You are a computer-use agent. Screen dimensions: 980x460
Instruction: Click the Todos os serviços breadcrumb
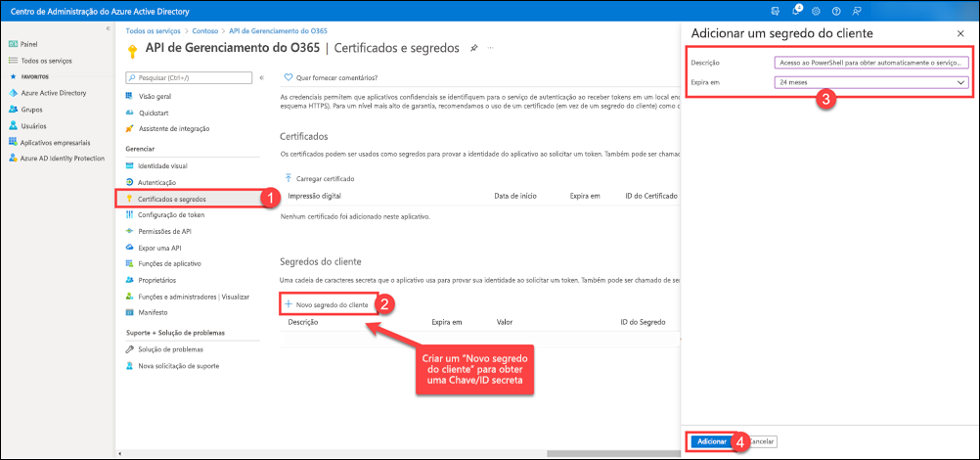point(154,30)
